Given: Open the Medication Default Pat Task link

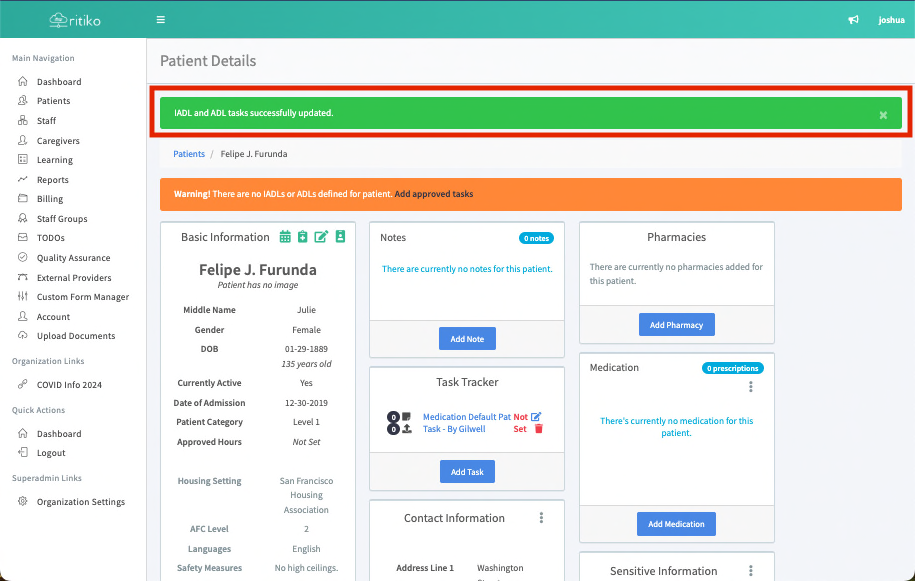Looking at the screenshot, I should pyautogui.click(x=466, y=423).
